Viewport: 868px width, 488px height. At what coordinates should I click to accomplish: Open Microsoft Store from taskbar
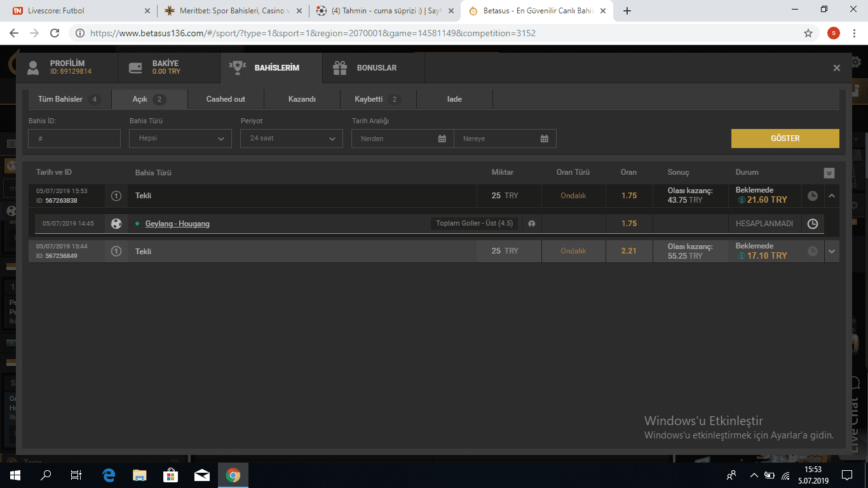(171, 475)
